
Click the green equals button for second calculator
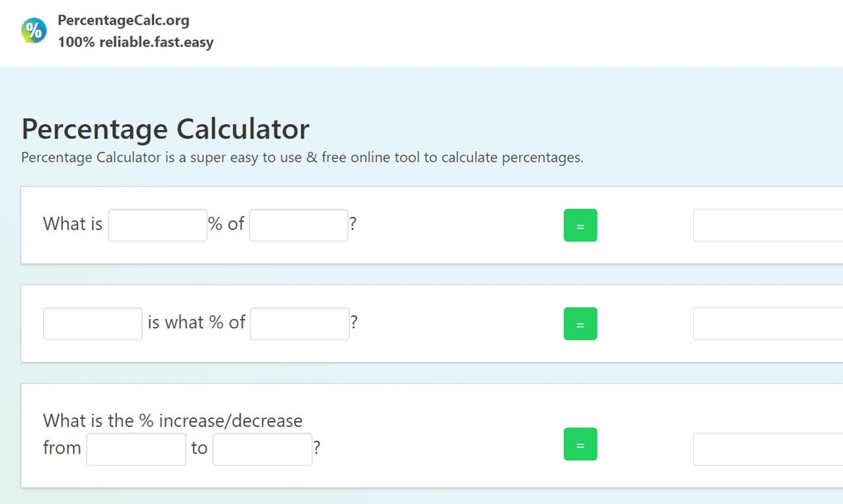coord(580,324)
